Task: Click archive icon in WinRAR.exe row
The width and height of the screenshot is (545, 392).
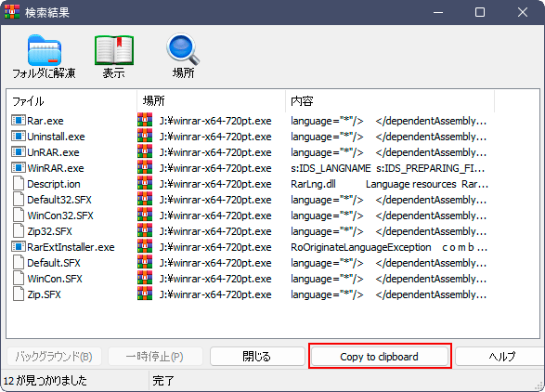Action: pos(145,167)
